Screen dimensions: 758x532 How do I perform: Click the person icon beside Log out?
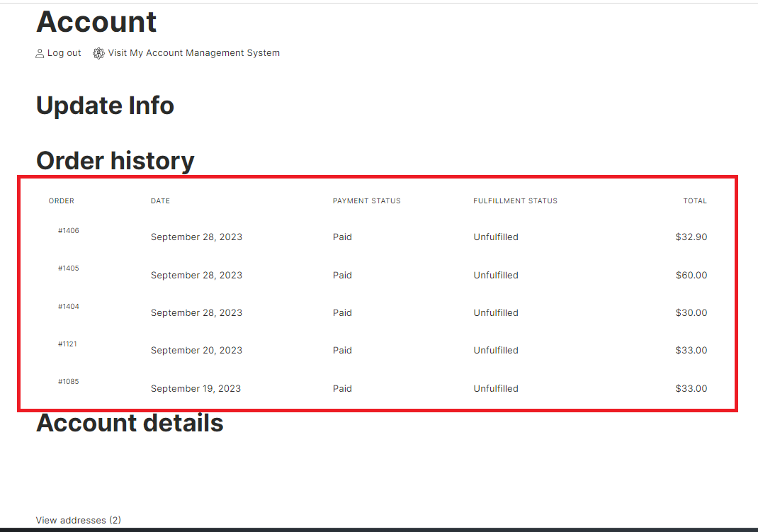pos(40,52)
